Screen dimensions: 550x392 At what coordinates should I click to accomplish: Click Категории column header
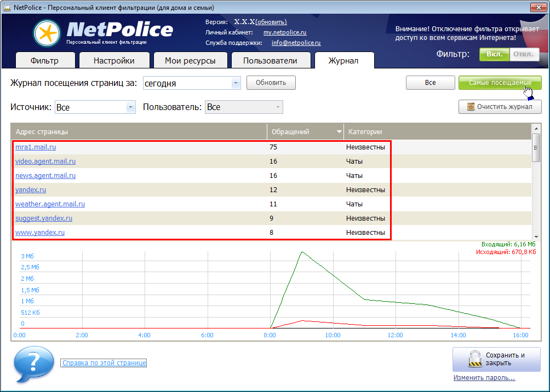(x=437, y=131)
